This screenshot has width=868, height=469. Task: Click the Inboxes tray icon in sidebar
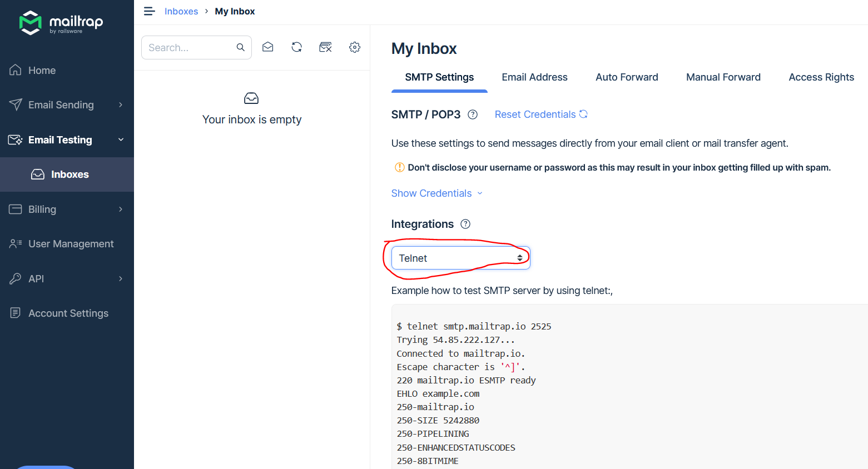(38, 174)
